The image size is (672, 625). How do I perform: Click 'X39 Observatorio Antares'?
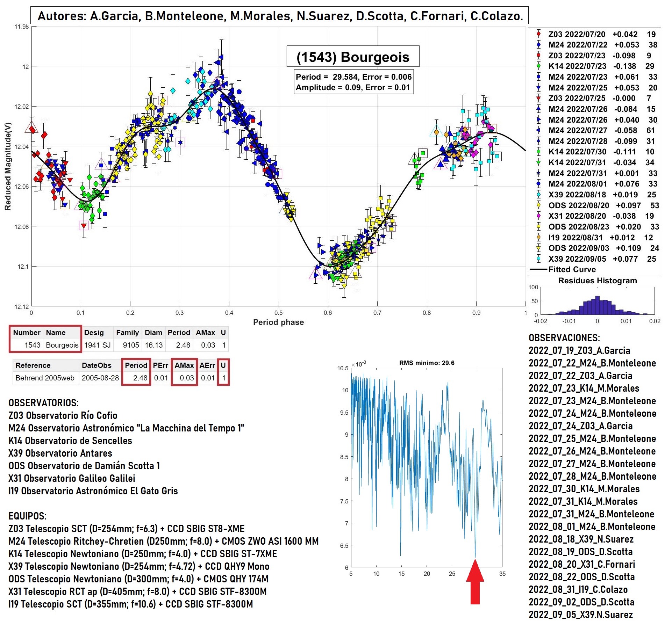60,453
